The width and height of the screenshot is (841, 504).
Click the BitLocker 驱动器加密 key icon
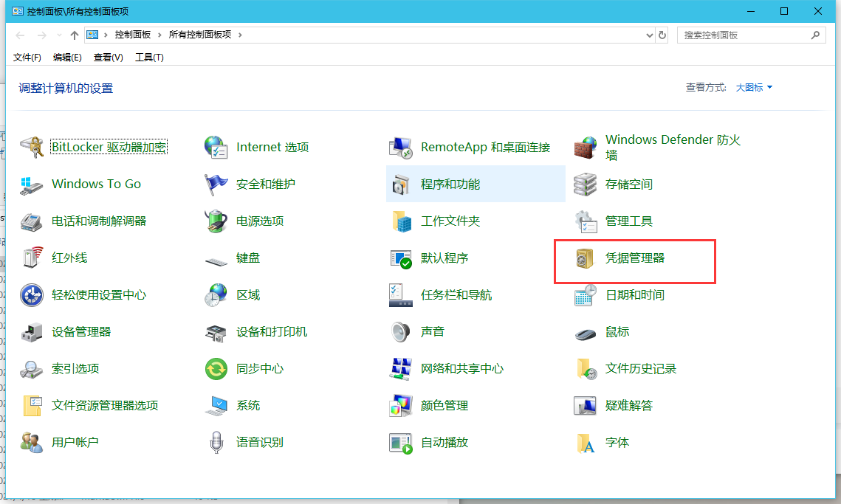point(32,148)
